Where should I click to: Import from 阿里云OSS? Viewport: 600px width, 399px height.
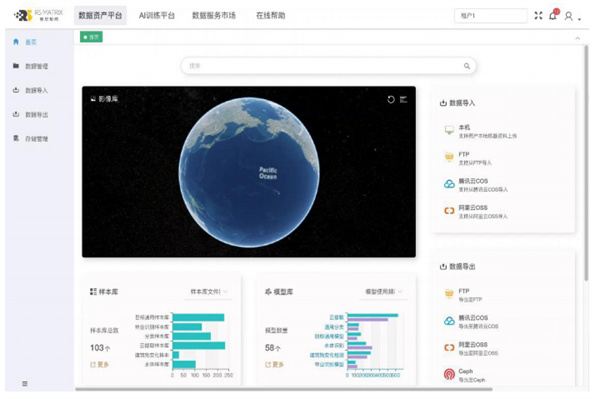click(x=483, y=212)
